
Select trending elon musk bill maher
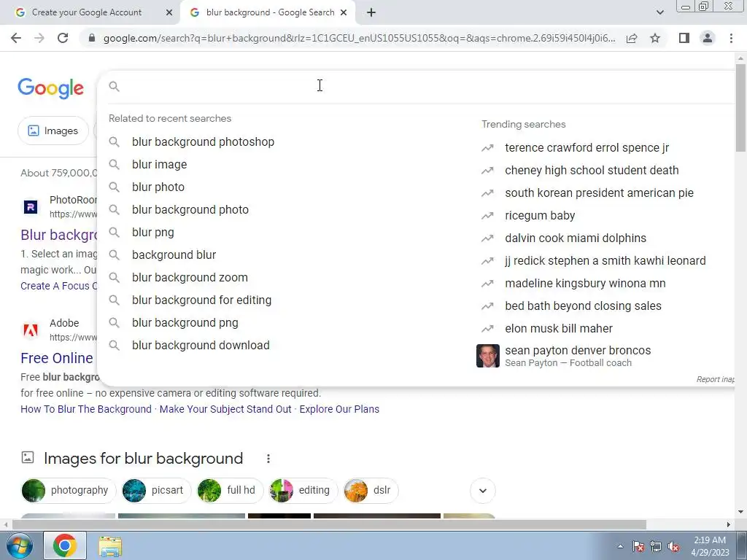(559, 329)
